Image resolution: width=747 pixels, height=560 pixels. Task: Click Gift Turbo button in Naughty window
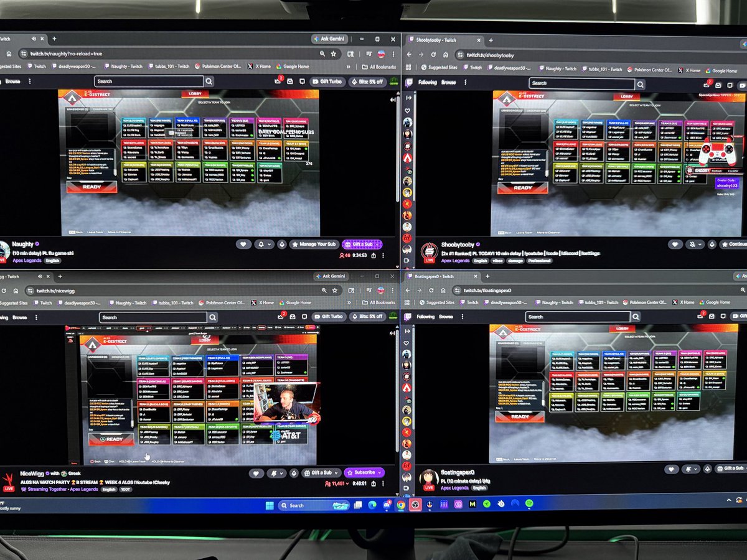327,82
